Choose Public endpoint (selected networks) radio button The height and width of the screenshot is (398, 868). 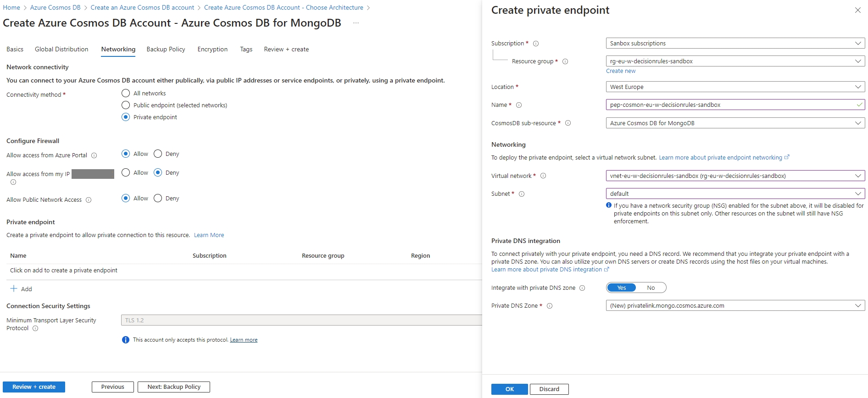[x=126, y=105]
